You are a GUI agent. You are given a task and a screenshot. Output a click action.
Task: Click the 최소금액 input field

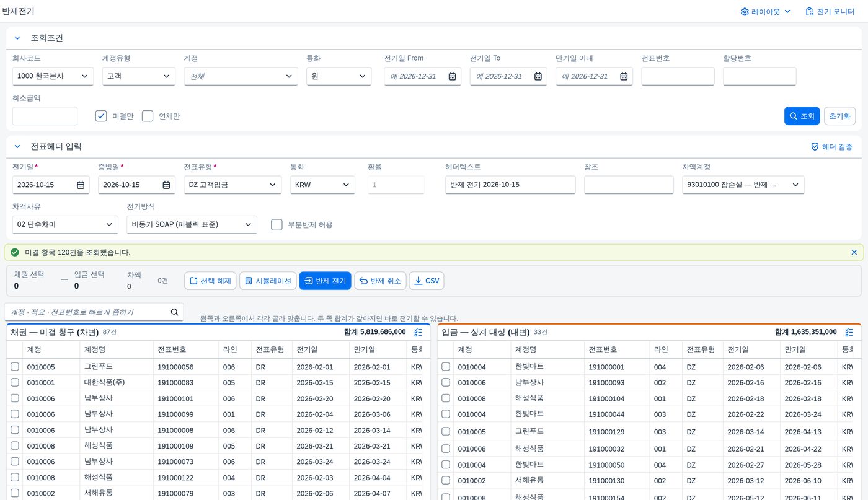point(45,116)
